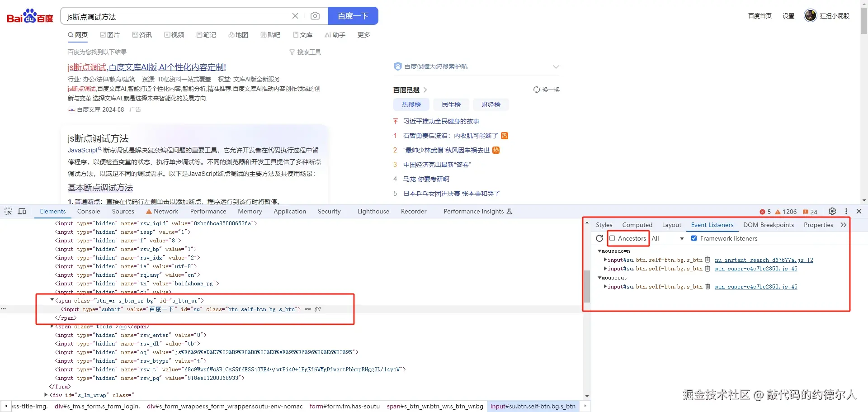Enable the Ancestors checkbox
This screenshot has height=412, width=868.
[x=613, y=238]
